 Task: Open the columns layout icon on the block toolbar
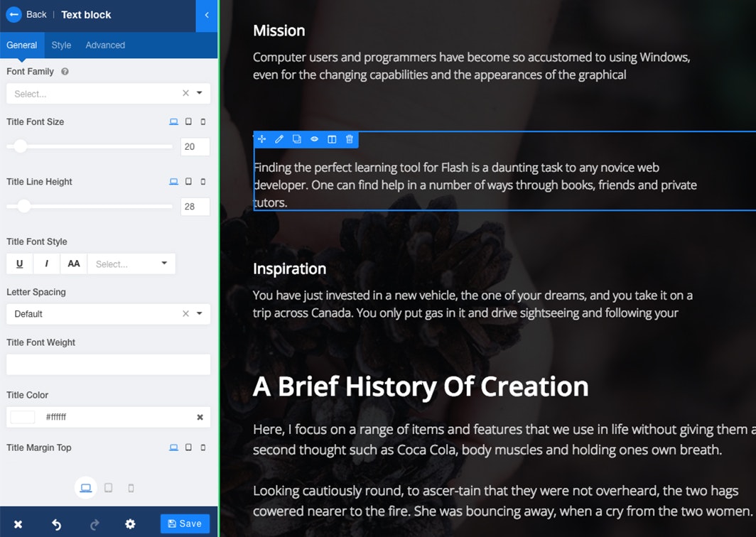pos(332,139)
